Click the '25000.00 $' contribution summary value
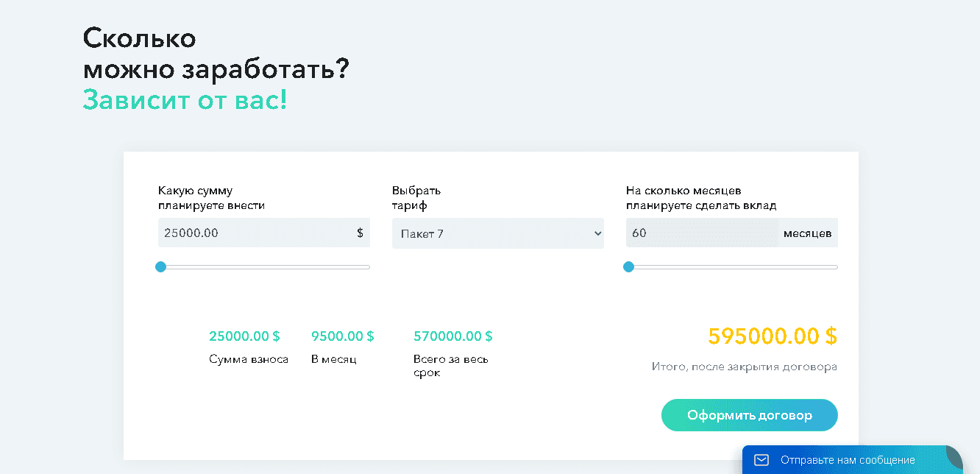 244,336
